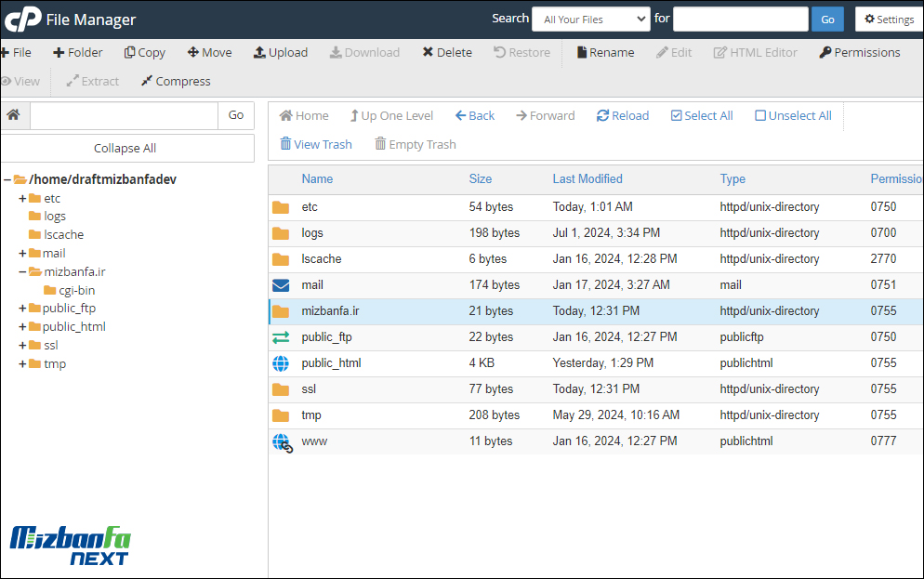The height and width of the screenshot is (579, 924).
Task: Reload the file list
Action: (x=623, y=116)
